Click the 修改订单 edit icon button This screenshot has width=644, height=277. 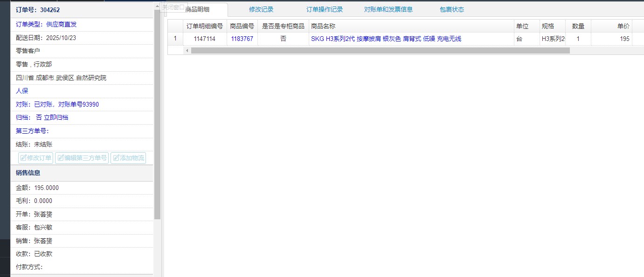[x=35, y=158]
